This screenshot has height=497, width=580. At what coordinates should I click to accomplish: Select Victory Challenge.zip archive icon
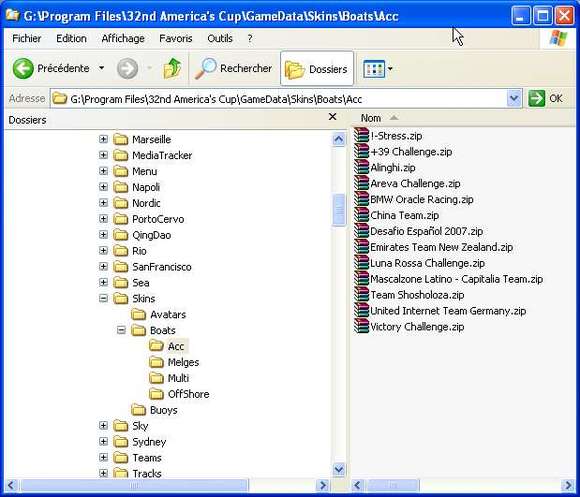pos(361,326)
